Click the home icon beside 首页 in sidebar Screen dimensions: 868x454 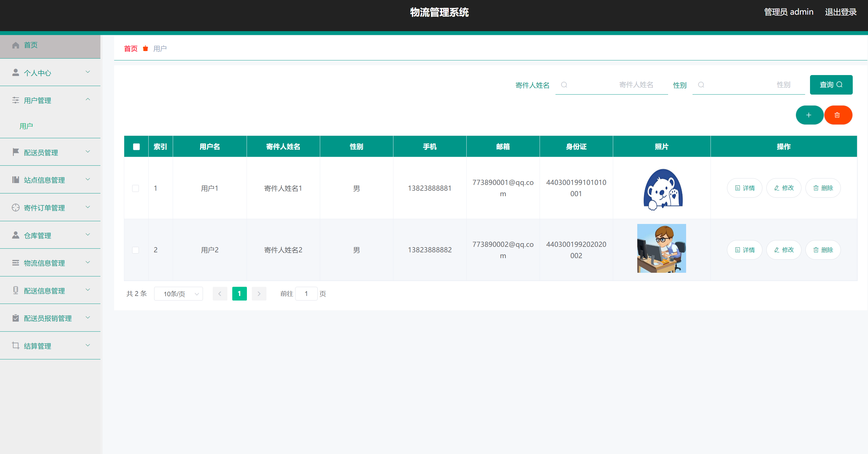pos(16,45)
